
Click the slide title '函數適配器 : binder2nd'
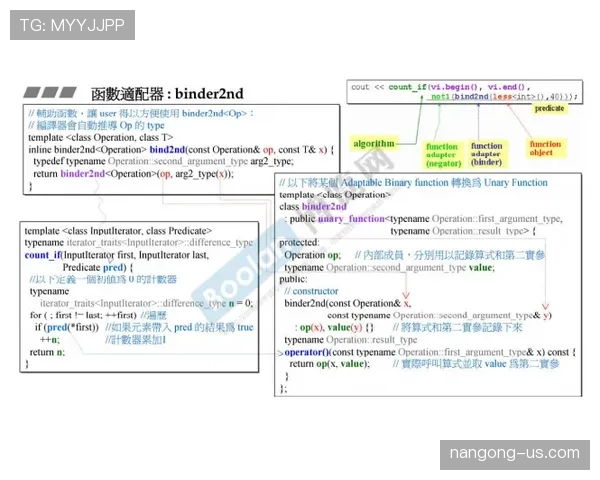pyautogui.click(x=167, y=94)
